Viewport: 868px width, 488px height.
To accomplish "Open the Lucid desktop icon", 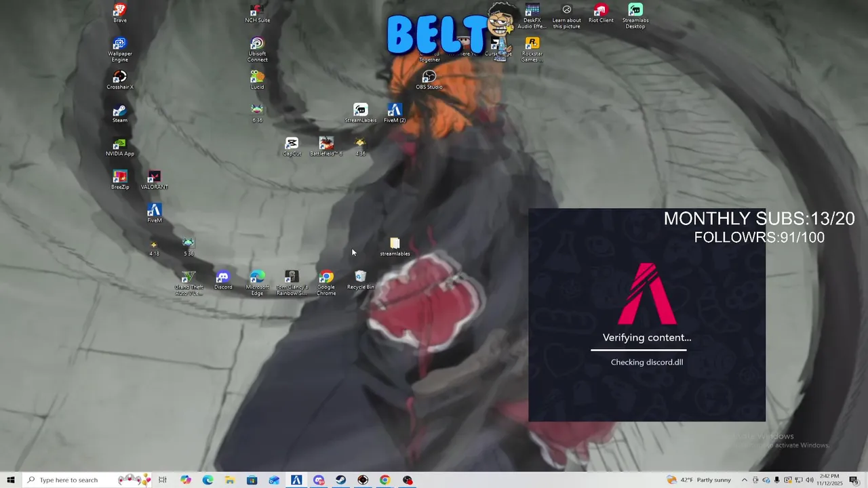I will coord(257,80).
